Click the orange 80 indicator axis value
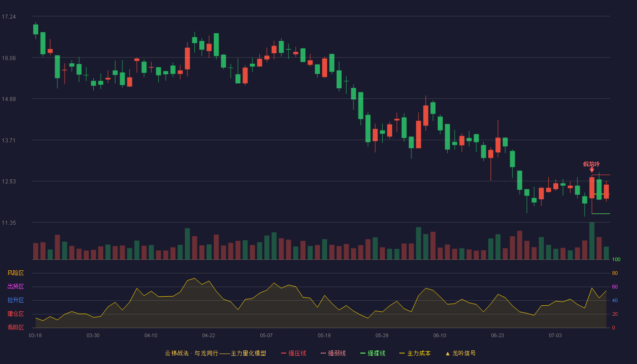The image size is (637, 364). pos(615,273)
